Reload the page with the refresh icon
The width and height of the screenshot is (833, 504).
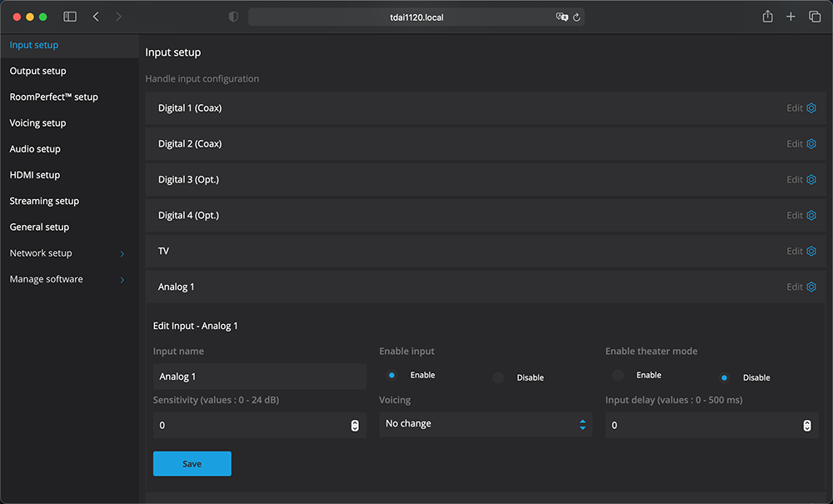[576, 17]
